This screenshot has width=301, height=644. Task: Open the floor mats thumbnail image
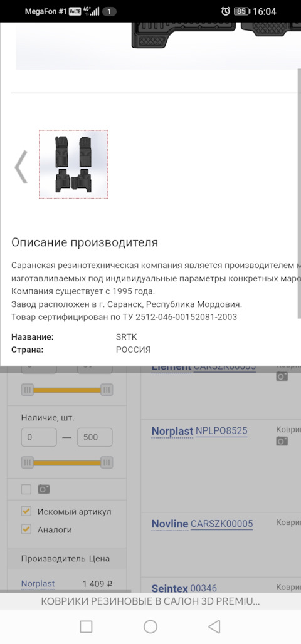coord(73,164)
